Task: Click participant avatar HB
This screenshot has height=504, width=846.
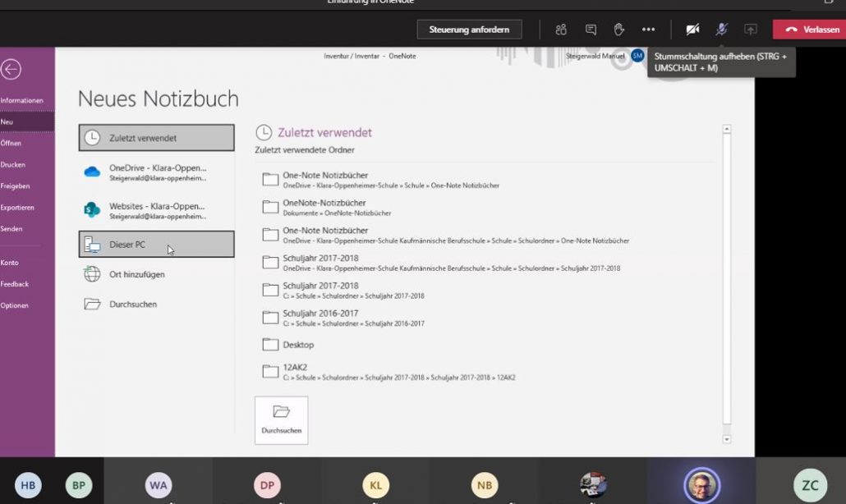Action: coord(28,485)
